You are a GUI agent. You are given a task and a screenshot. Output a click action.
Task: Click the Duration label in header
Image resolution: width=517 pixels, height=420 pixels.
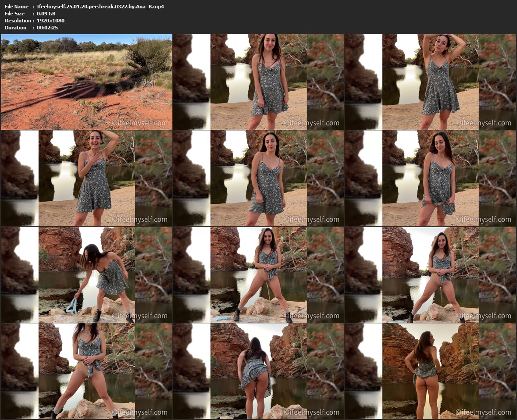point(15,28)
